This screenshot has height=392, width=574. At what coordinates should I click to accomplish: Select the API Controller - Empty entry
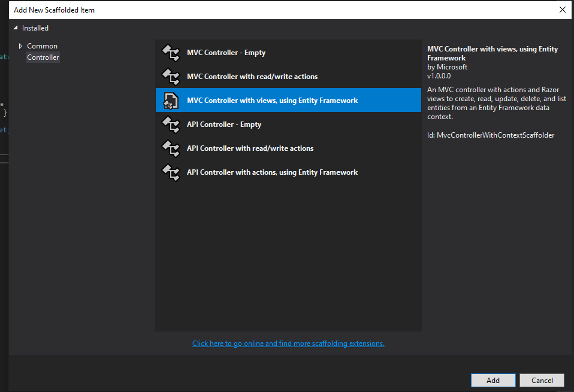(223, 124)
